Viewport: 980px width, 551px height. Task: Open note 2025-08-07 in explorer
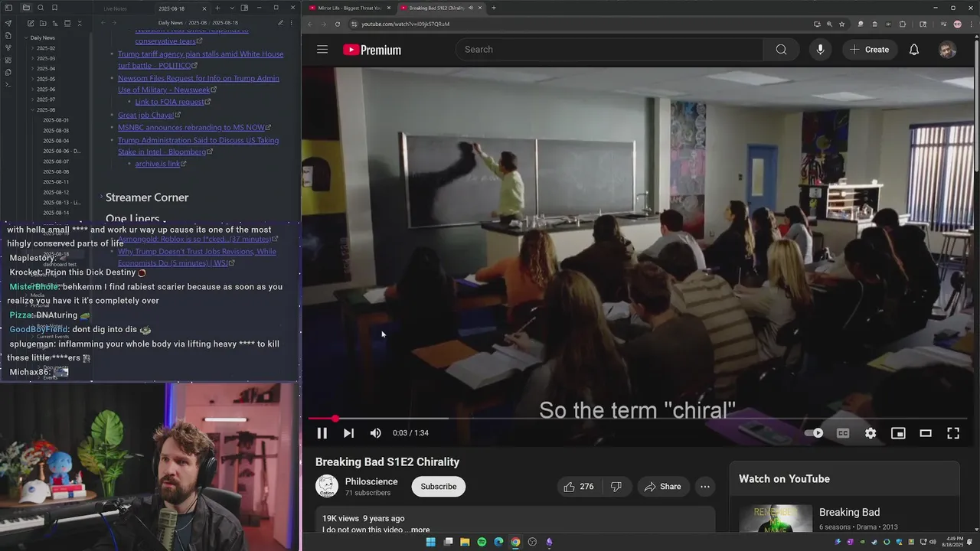pos(56,161)
